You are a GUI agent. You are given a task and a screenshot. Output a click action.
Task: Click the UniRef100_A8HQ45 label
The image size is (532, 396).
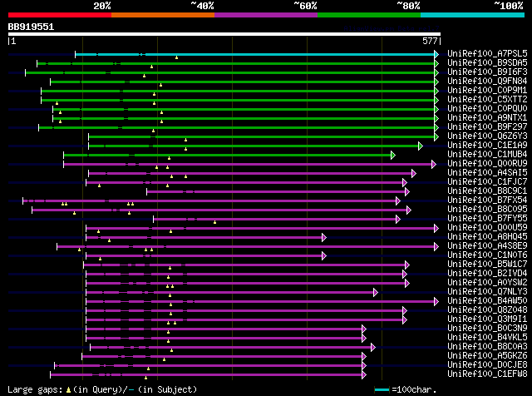487,237
